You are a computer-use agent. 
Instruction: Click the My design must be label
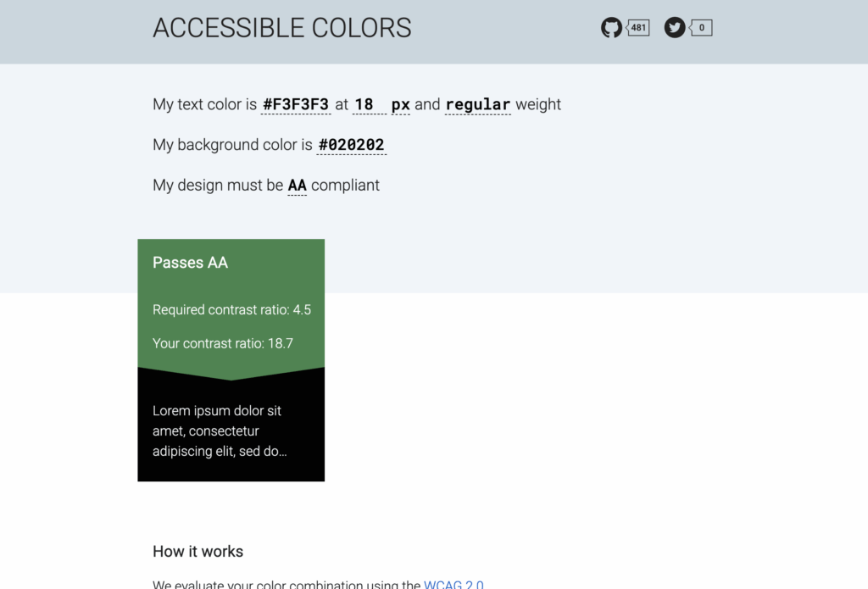218,186
